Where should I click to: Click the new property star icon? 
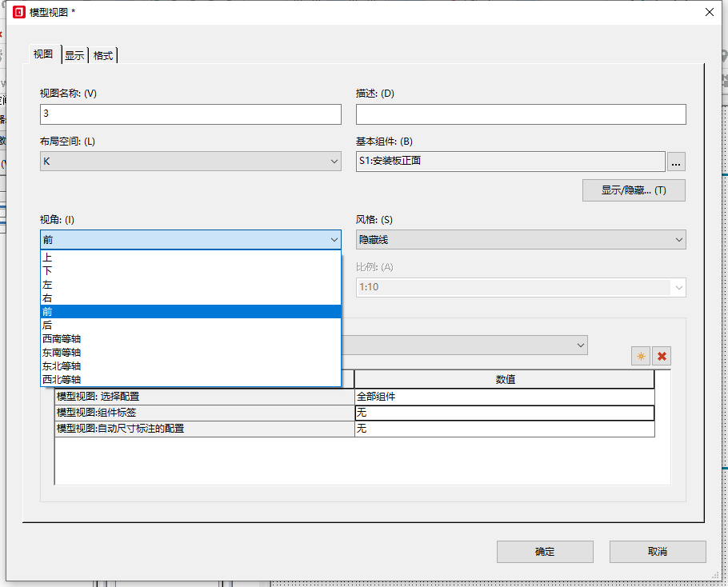tap(641, 356)
